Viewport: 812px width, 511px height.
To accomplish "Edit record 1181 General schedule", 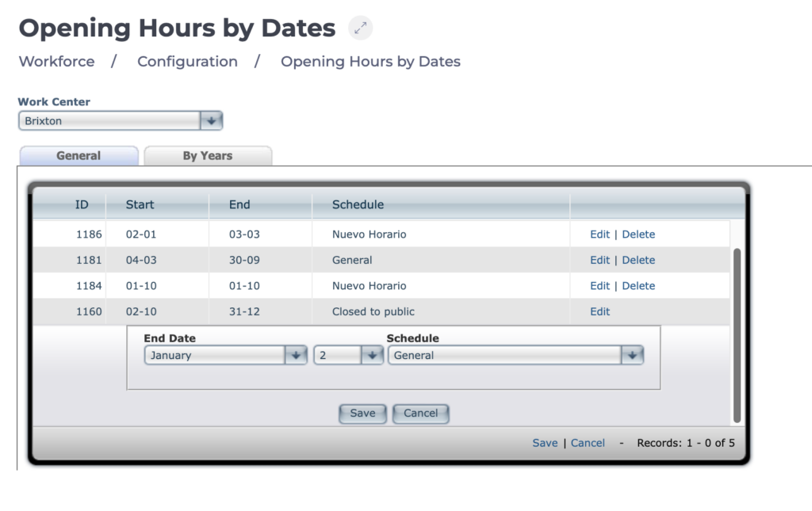I will tap(599, 260).
